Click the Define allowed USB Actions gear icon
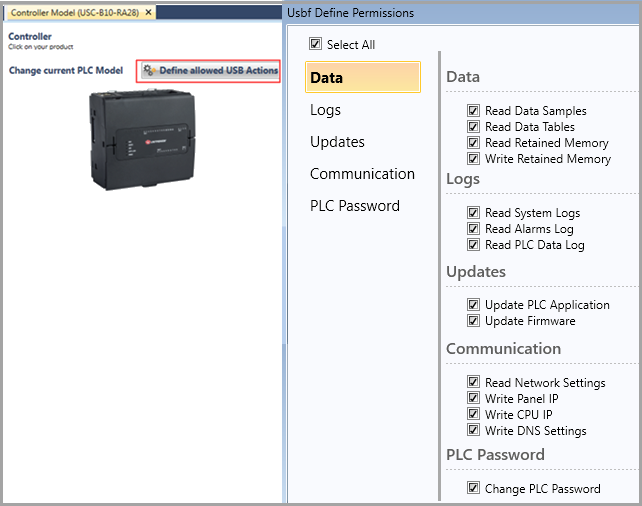The height and width of the screenshot is (506, 642). (149, 71)
